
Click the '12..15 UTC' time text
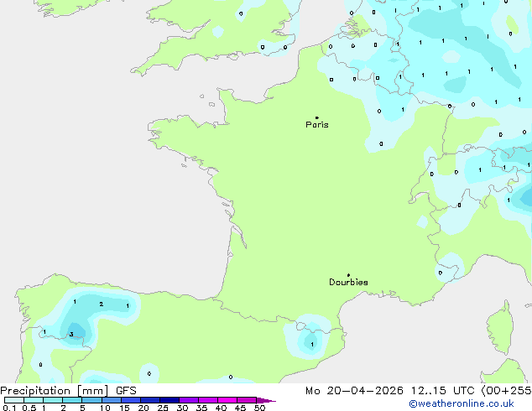[442, 391]
